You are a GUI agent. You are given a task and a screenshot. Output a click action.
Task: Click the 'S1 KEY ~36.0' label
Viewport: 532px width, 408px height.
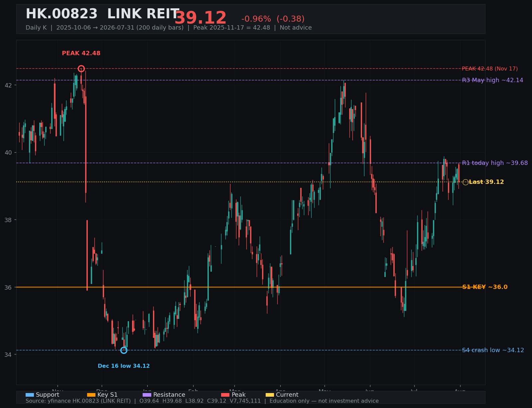pos(485,287)
